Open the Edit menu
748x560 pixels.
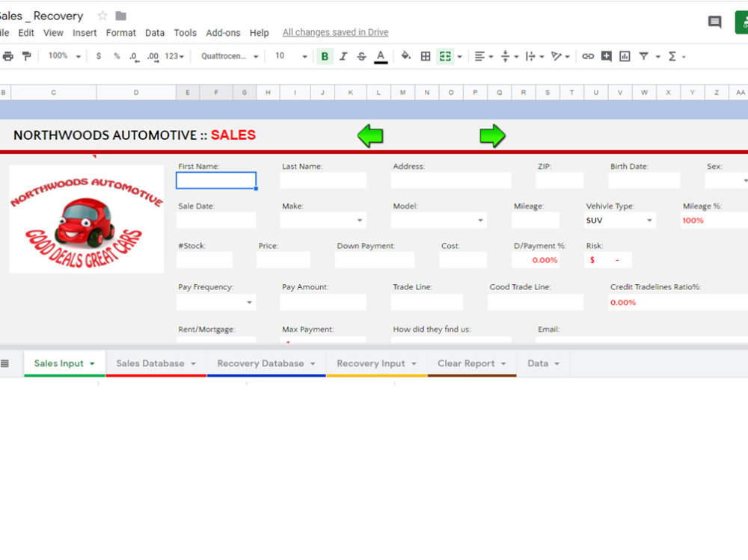point(25,32)
